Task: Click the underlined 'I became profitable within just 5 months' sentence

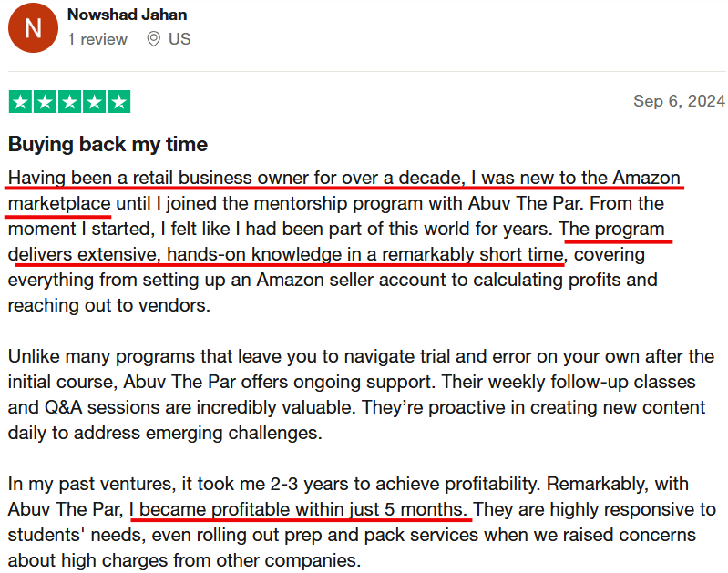Action: (298, 510)
